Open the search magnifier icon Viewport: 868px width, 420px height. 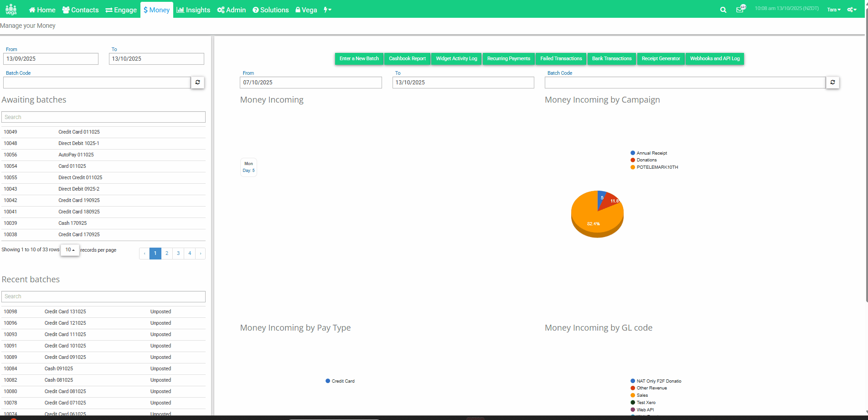[x=723, y=10]
